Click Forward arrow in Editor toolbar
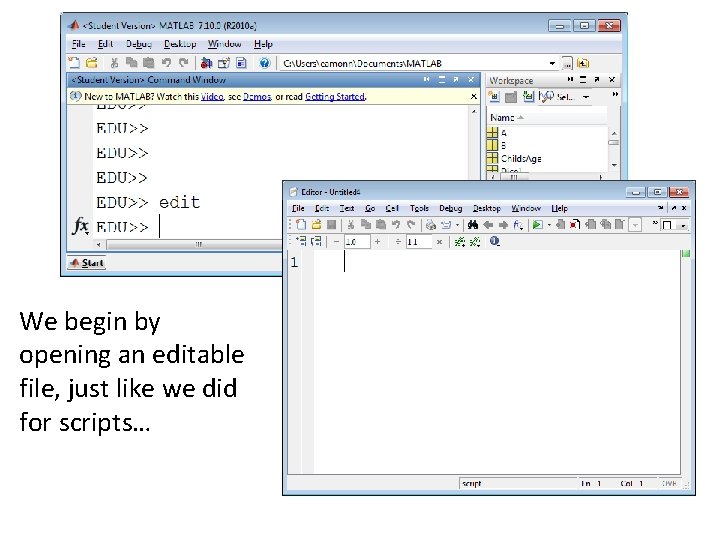The image size is (720, 540). click(503, 225)
